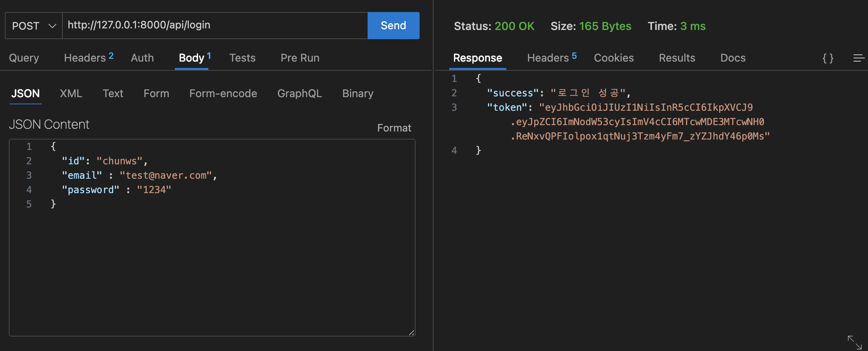Switch to the Query tab
This screenshot has height=351, width=868.
(x=24, y=58)
